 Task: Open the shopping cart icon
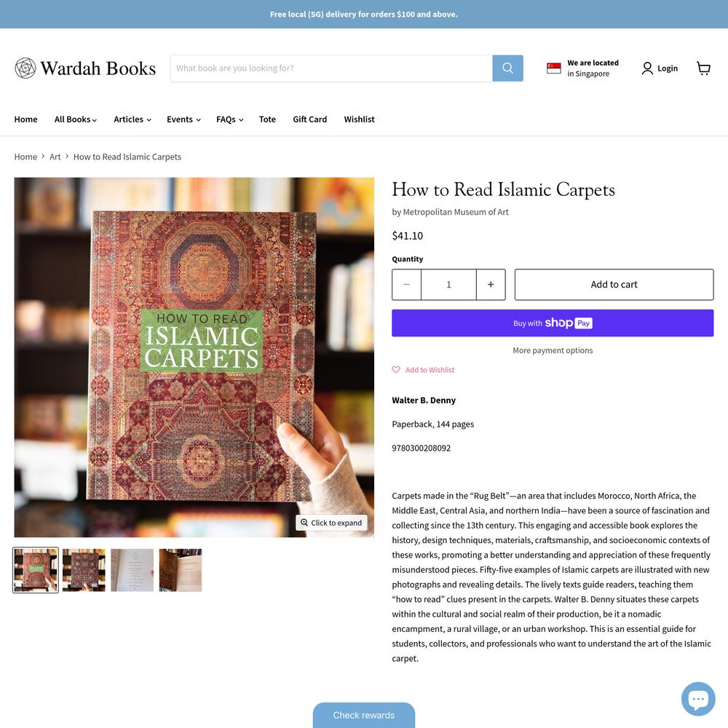click(703, 68)
